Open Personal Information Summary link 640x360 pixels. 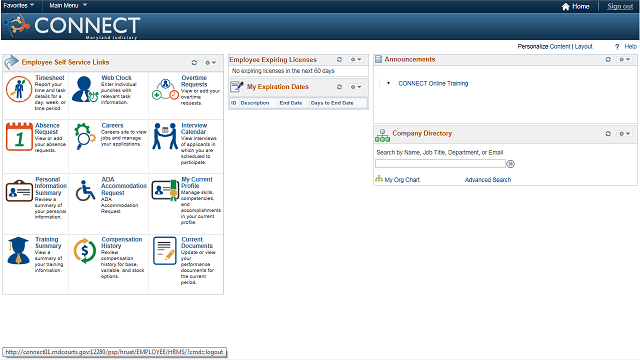pyautogui.click(x=51, y=186)
